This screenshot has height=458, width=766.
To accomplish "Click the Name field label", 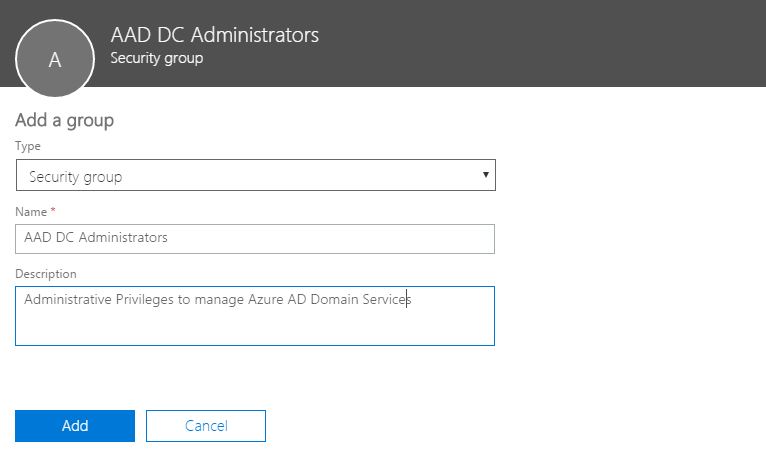I will pos(31,210).
